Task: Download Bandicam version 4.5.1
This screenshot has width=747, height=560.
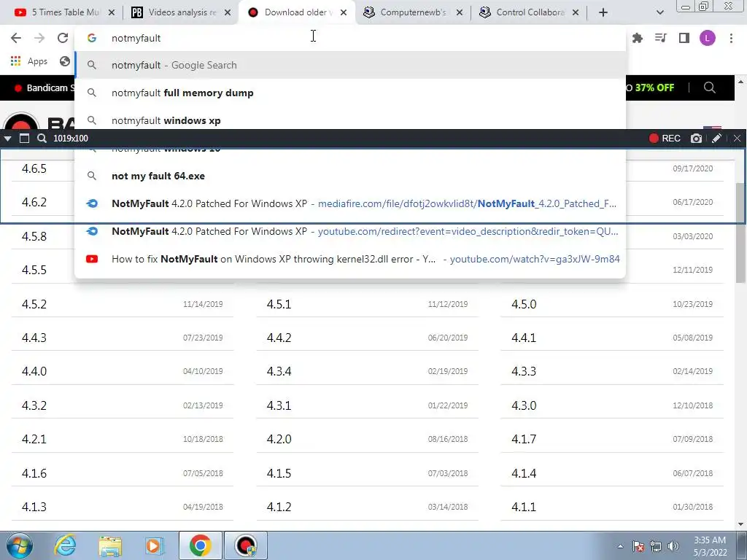Action: point(279,304)
